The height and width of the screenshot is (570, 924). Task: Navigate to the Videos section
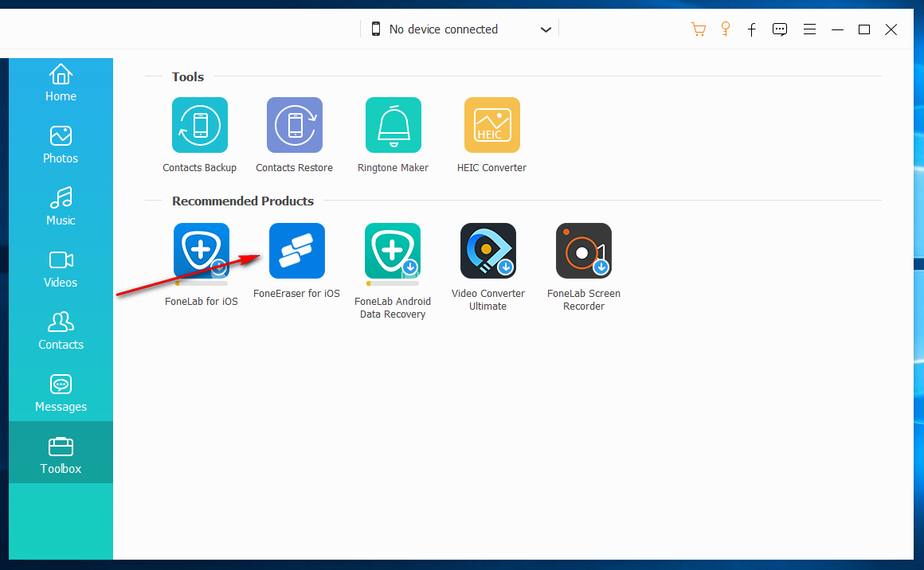point(61,269)
